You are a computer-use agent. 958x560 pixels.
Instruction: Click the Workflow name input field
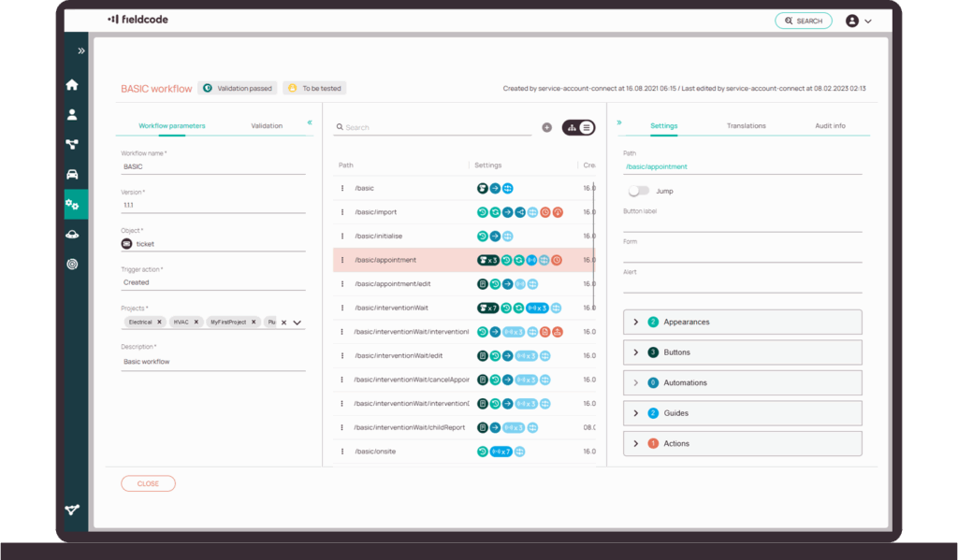[212, 167]
